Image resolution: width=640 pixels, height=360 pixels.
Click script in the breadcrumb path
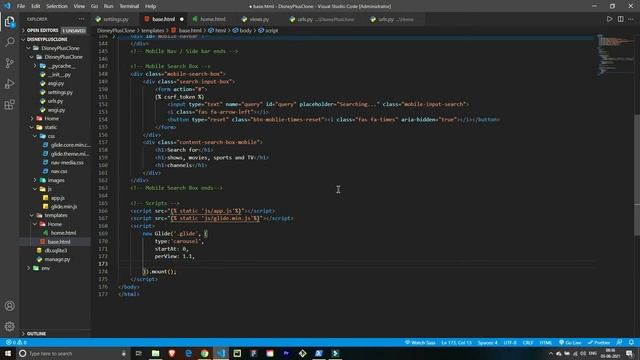(x=271, y=31)
